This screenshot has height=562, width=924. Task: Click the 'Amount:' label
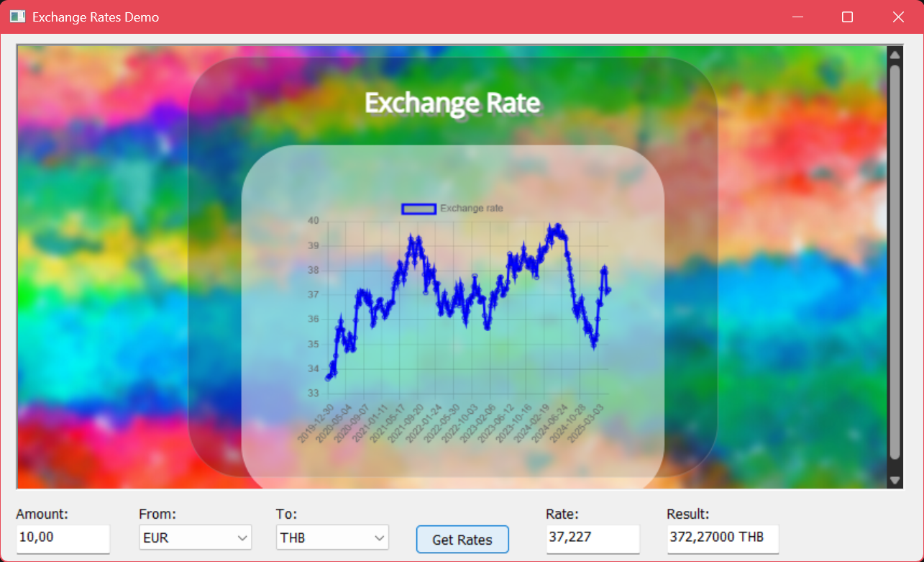42,514
